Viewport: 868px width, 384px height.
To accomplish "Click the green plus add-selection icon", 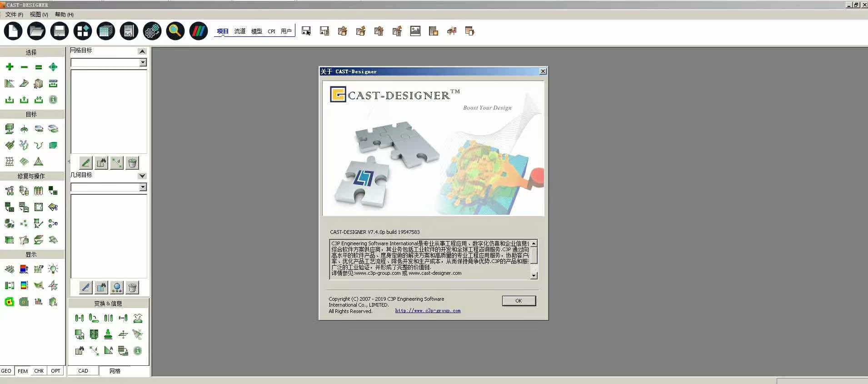I will pos(10,67).
